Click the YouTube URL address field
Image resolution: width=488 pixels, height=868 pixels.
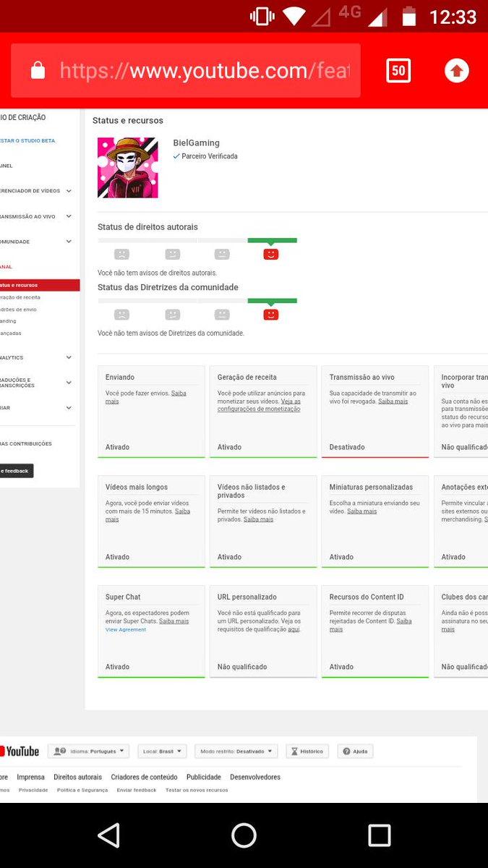[x=186, y=70]
